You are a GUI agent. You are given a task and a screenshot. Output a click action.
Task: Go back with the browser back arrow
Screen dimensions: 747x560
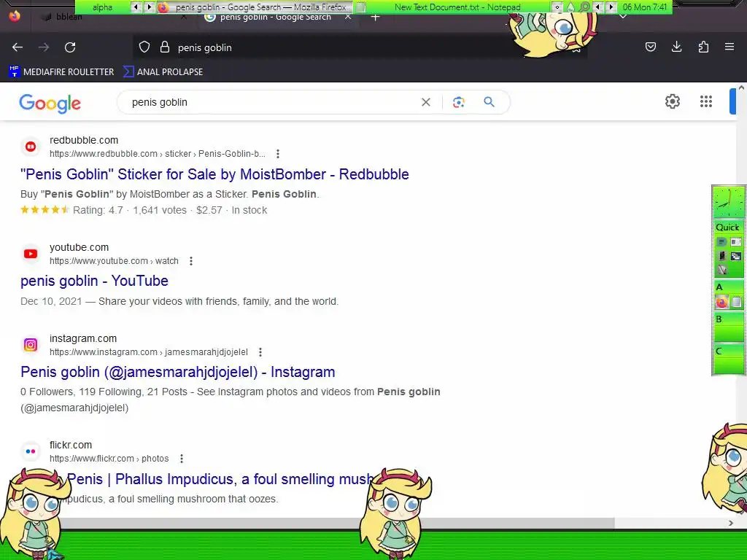tap(18, 47)
